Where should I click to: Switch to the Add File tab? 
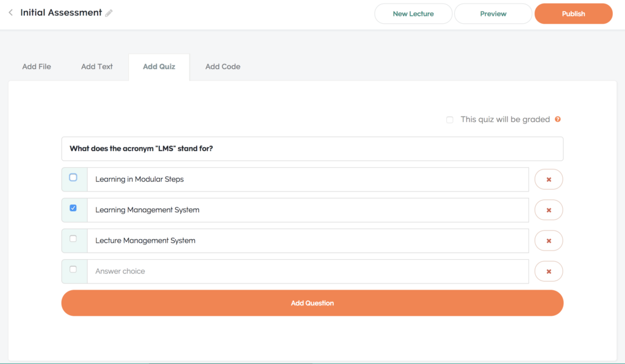tap(37, 66)
